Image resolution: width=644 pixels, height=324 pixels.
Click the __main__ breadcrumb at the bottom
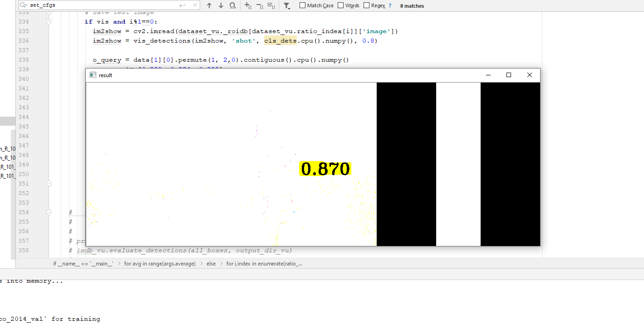83,263
